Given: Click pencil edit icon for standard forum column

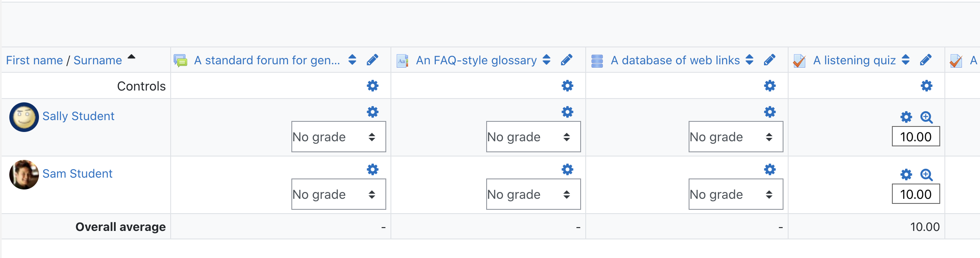Looking at the screenshot, I should (372, 60).
